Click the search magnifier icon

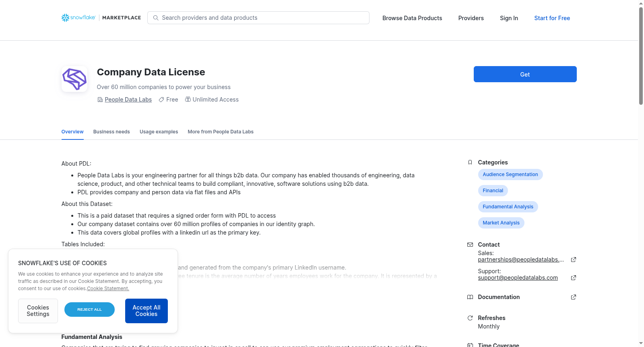click(x=156, y=18)
